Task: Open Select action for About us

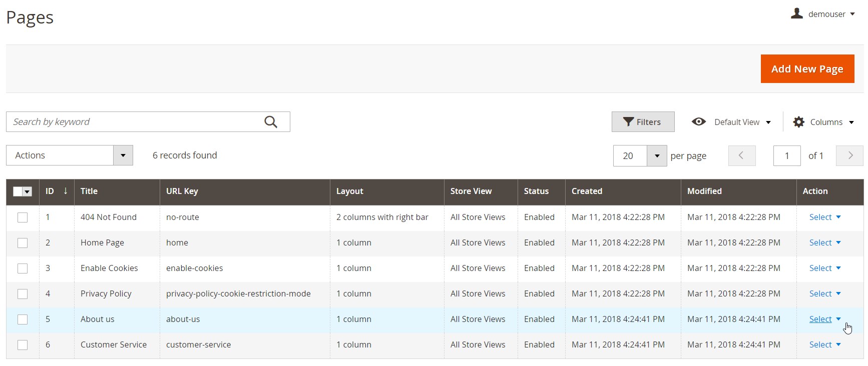Action: pyautogui.click(x=824, y=319)
